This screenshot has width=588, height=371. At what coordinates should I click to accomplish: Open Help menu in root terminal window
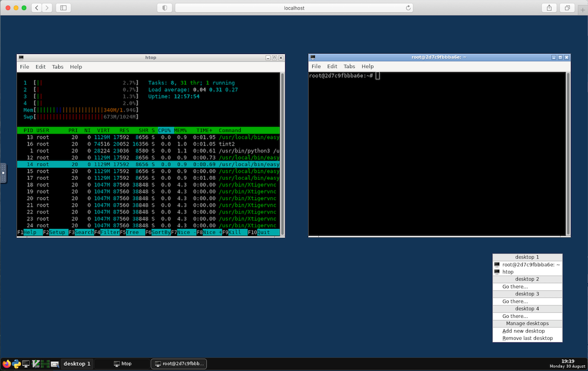tap(367, 66)
